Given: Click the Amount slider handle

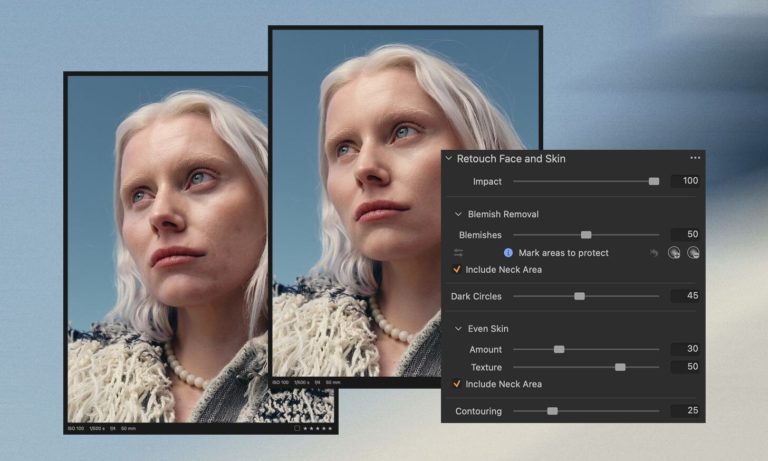Looking at the screenshot, I should point(559,349).
